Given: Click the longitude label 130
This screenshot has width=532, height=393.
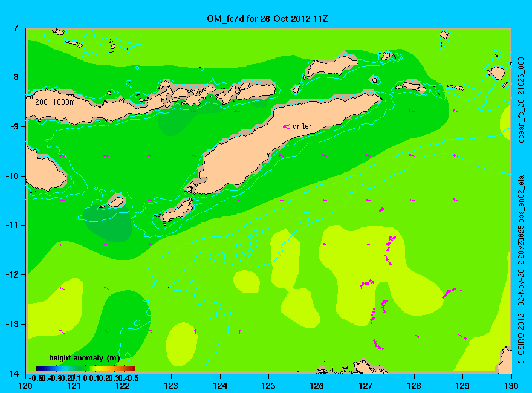Looking at the screenshot, I should (x=511, y=386).
